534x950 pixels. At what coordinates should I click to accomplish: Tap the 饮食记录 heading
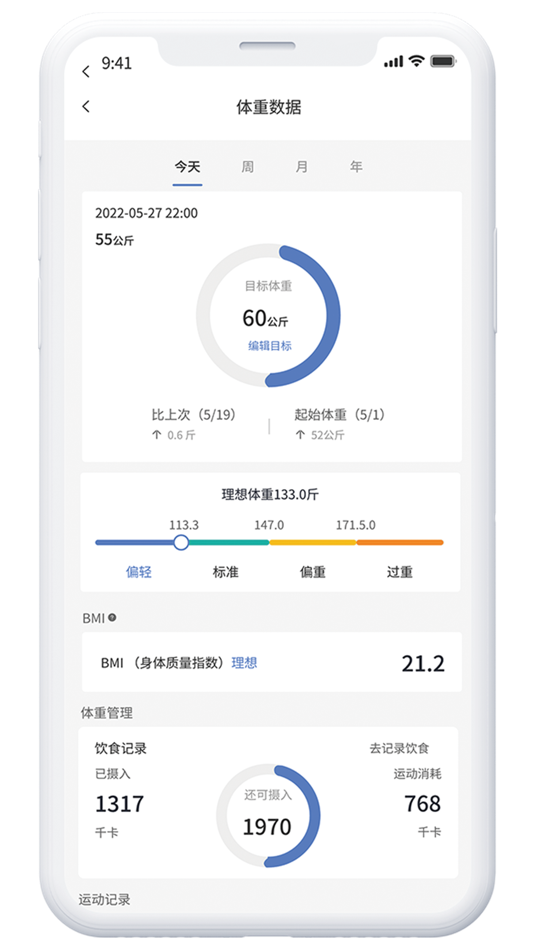(x=121, y=748)
